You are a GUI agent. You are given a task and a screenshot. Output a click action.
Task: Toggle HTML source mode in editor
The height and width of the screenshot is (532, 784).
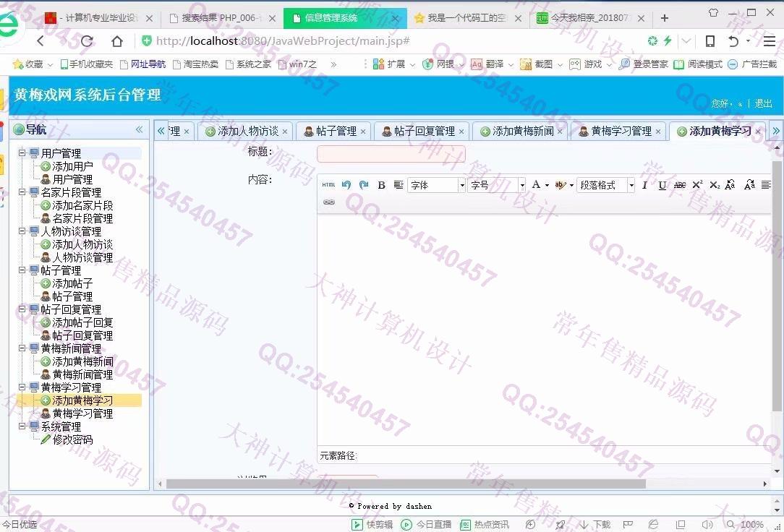[x=328, y=185]
